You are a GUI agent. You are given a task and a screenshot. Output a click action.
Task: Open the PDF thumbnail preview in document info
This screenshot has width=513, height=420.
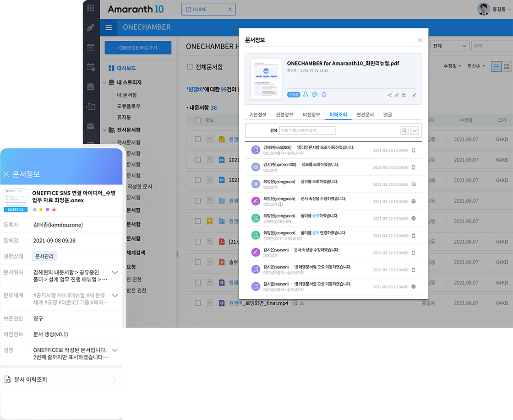(266, 79)
